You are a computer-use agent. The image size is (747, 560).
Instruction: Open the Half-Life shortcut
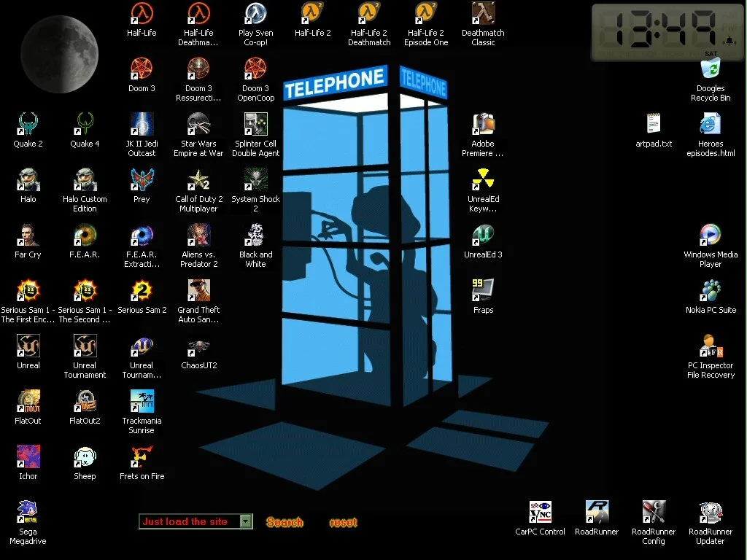142,14
